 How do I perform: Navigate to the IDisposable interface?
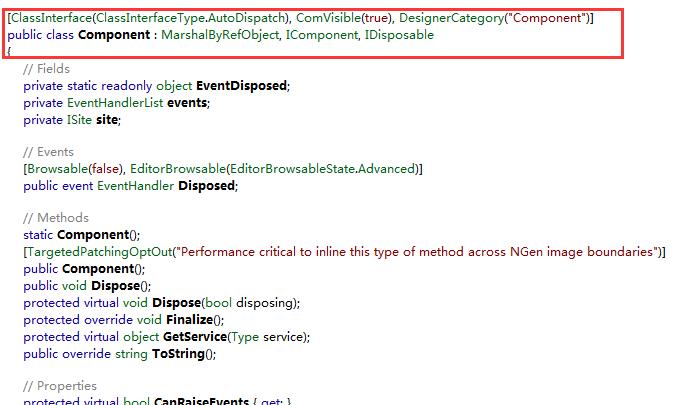[x=400, y=35]
